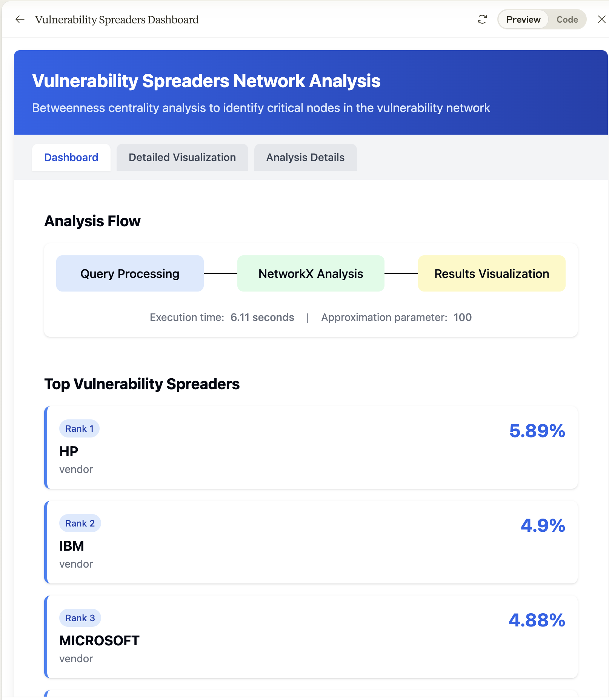Open the Detailed Visualization tab

tap(182, 157)
